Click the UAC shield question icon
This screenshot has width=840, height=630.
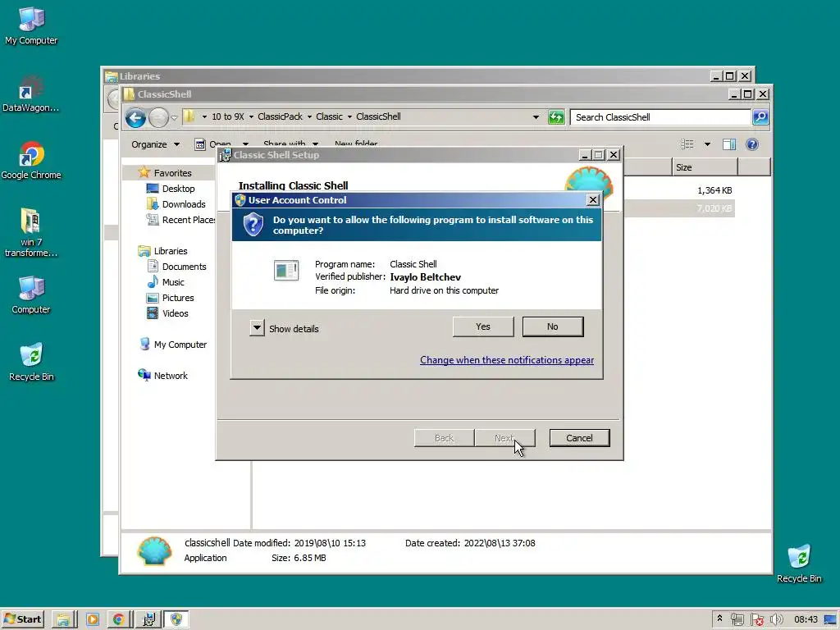(253, 224)
